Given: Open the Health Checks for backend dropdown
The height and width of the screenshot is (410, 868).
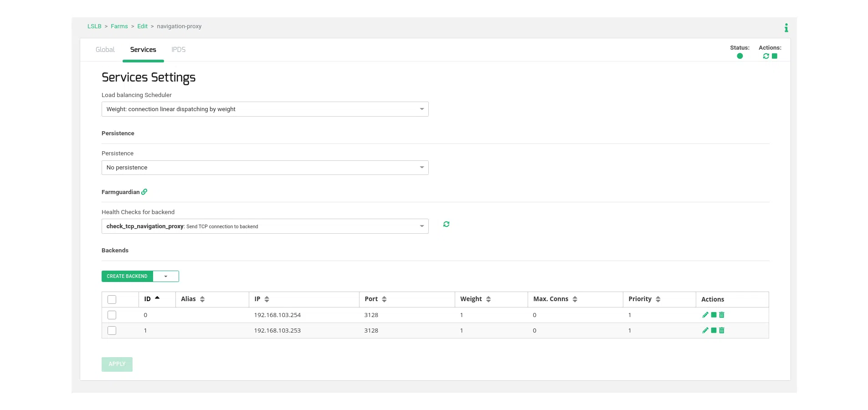Looking at the screenshot, I should 265,226.
